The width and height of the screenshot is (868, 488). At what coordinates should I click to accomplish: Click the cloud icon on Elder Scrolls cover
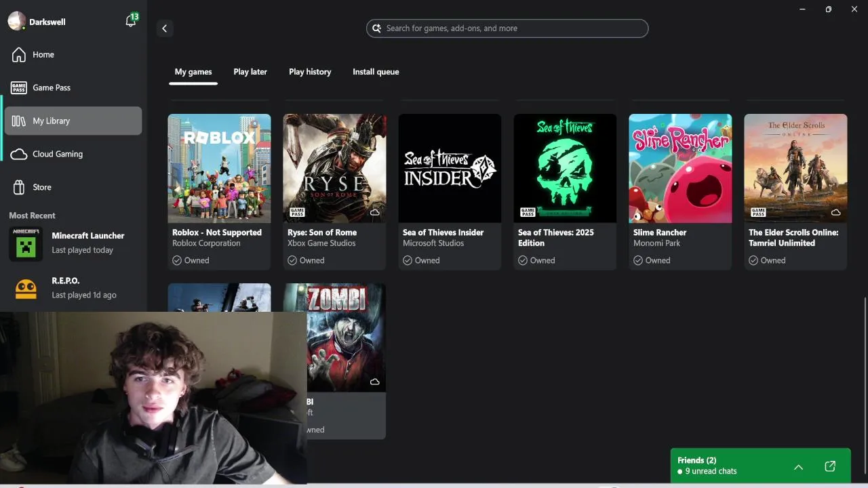(x=835, y=212)
